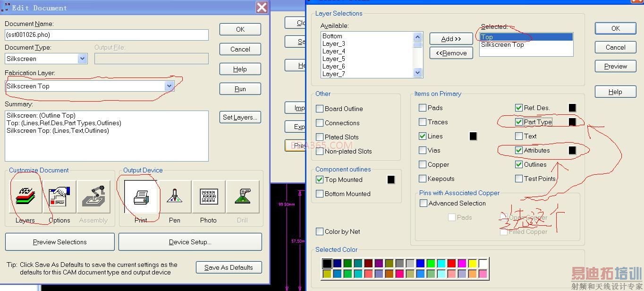Image resolution: width=644 pixels, height=291 pixels.
Task: Check the Vias checkbox
Action: click(423, 150)
